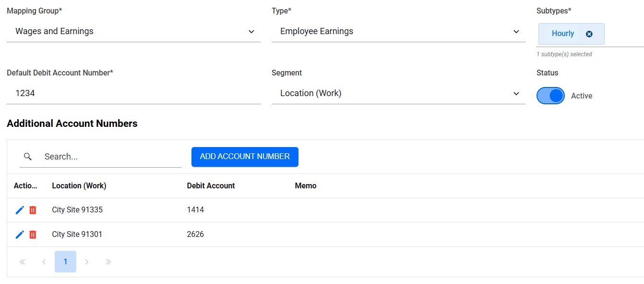The width and height of the screenshot is (644, 284).
Task: Toggle the Active status switch
Action: (550, 96)
